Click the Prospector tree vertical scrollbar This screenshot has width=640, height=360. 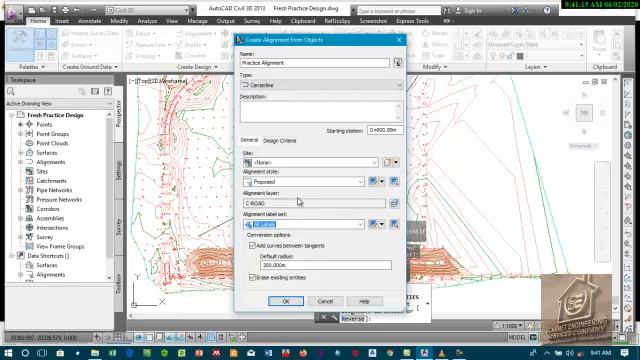tap(109, 196)
